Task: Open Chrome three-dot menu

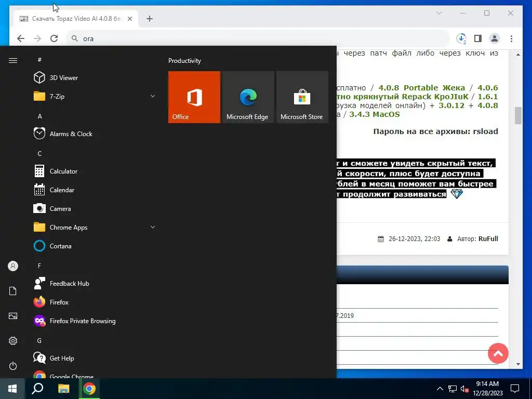Action: click(x=511, y=38)
